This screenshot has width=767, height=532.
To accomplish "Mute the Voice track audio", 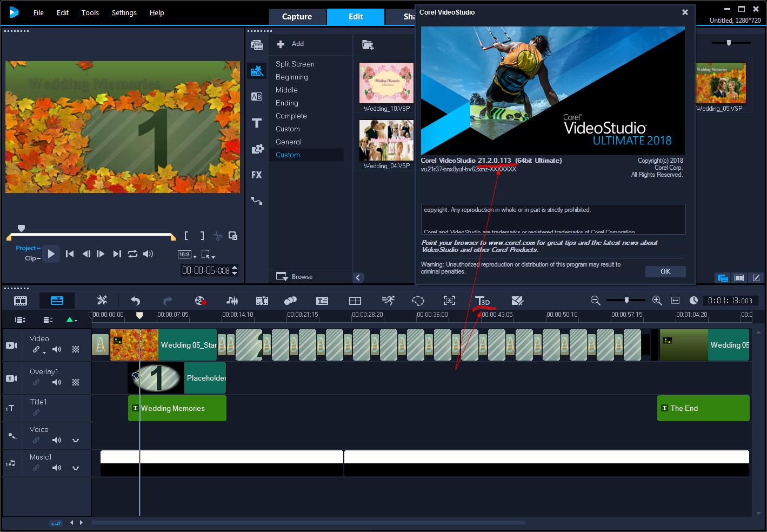I will [57, 440].
